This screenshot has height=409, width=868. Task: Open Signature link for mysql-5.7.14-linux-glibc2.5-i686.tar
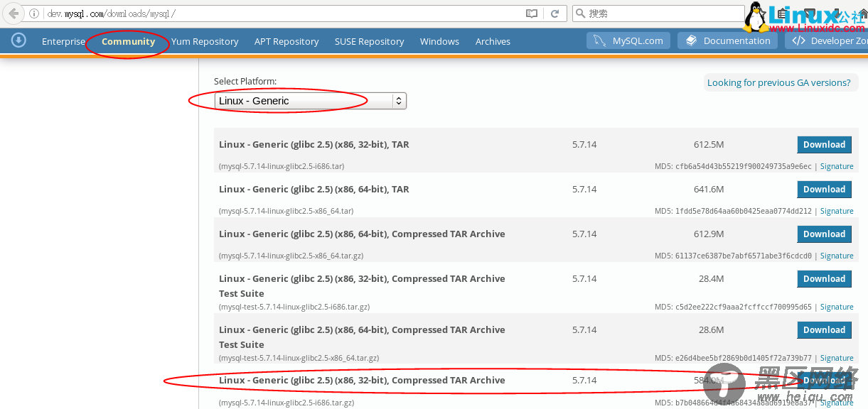[x=837, y=166]
